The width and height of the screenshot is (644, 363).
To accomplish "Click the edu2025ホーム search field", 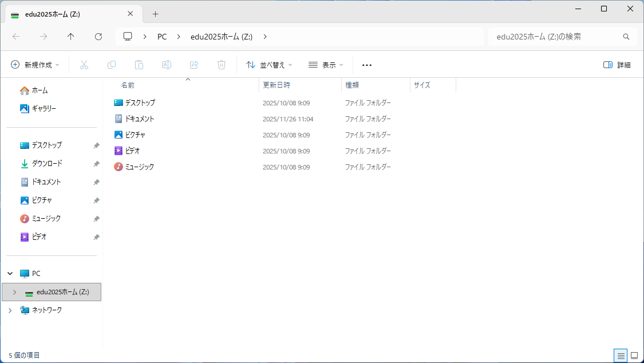I will pos(555,37).
